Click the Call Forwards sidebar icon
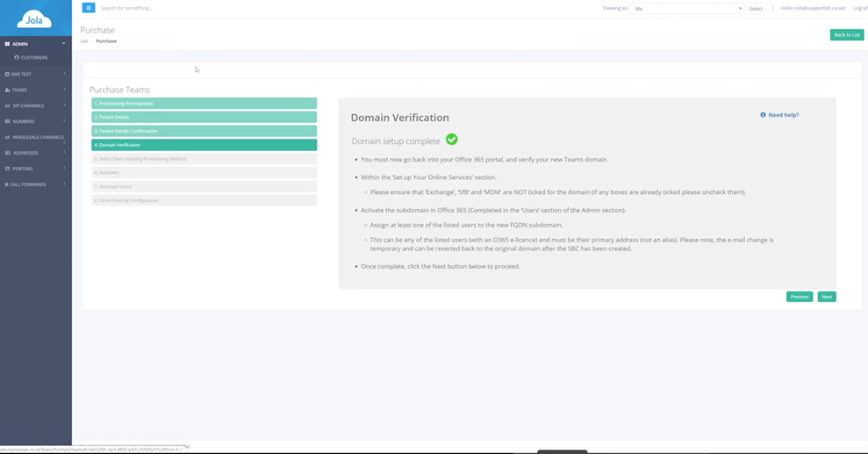This screenshot has width=868, height=454. point(6,184)
